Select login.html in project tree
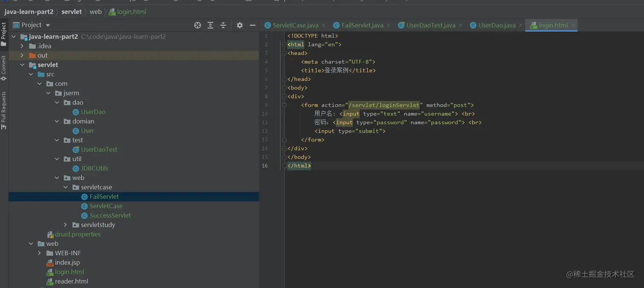The image size is (644, 288). click(69, 272)
